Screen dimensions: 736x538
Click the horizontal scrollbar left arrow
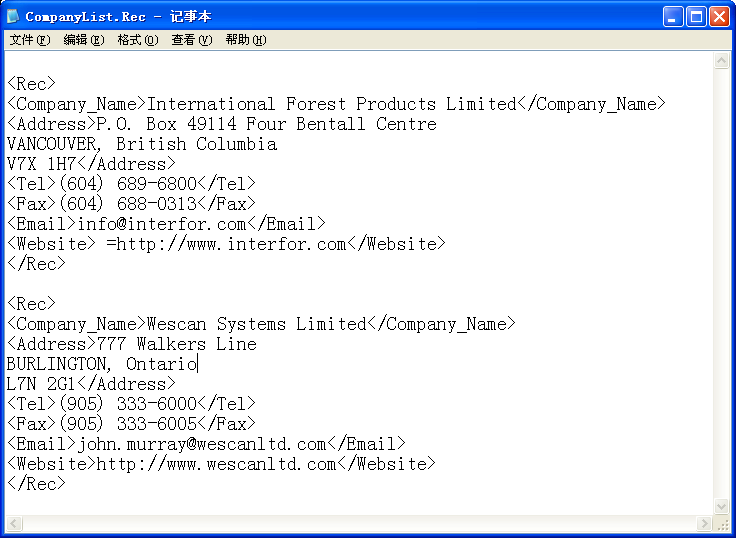point(13,524)
